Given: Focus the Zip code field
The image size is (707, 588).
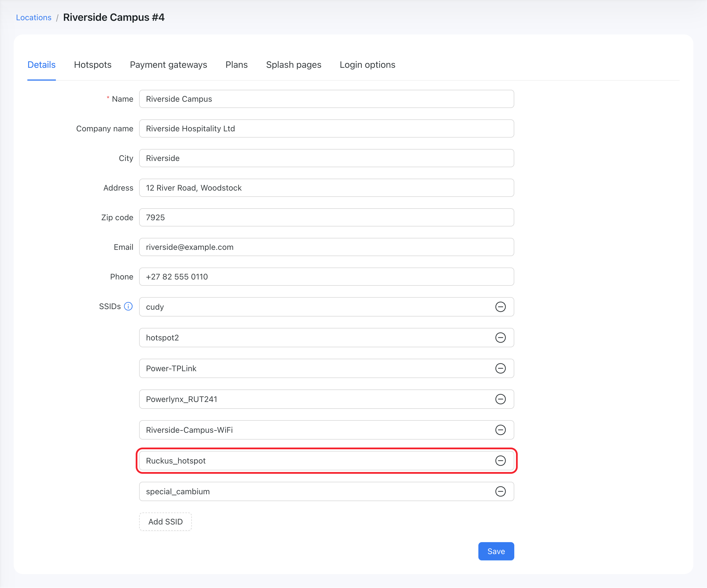Looking at the screenshot, I should tap(327, 217).
